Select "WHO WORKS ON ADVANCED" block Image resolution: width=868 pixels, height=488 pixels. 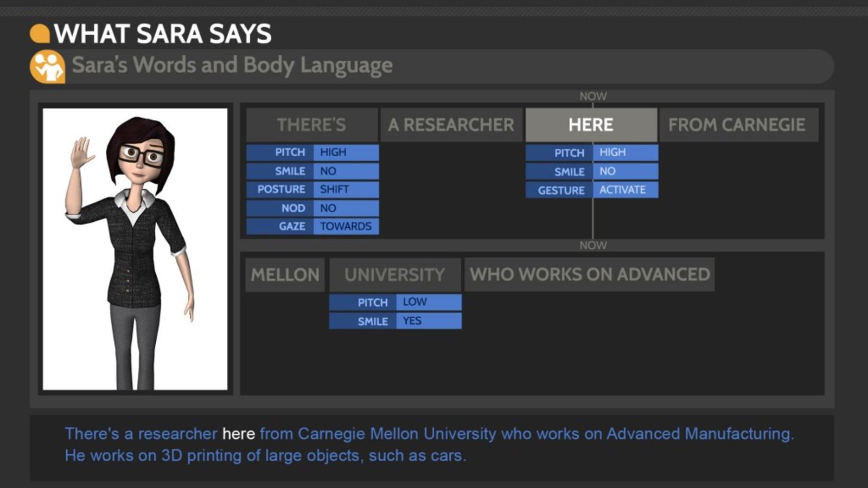[x=590, y=275]
